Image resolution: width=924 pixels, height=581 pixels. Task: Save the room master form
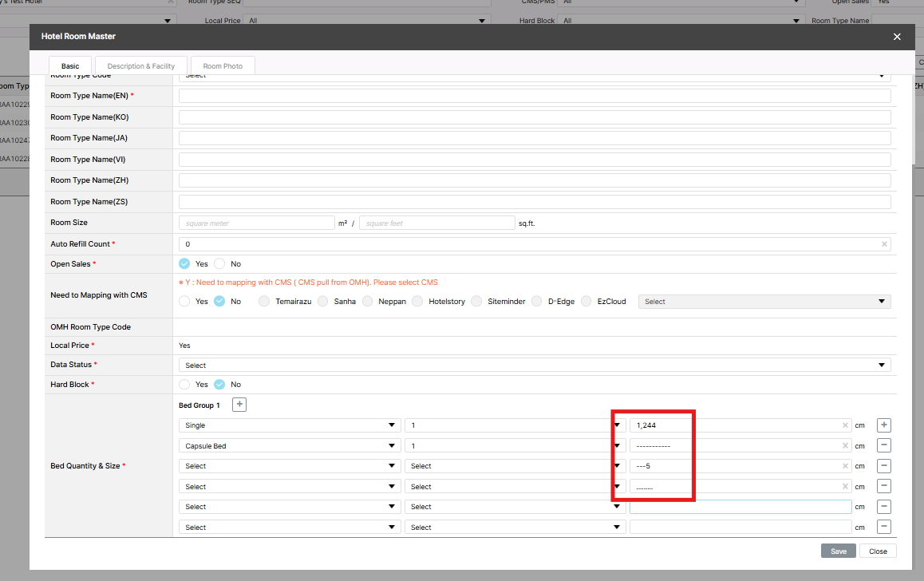(838, 551)
